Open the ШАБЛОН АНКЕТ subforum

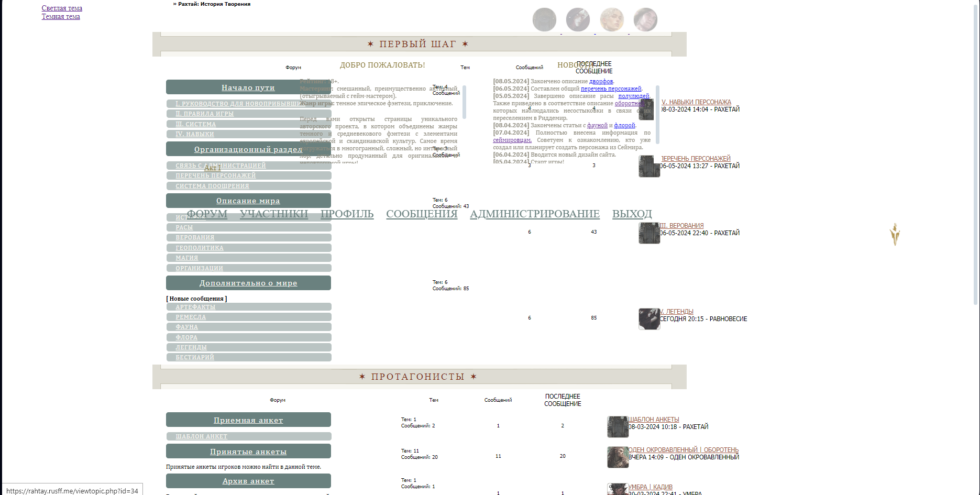pyautogui.click(x=202, y=436)
